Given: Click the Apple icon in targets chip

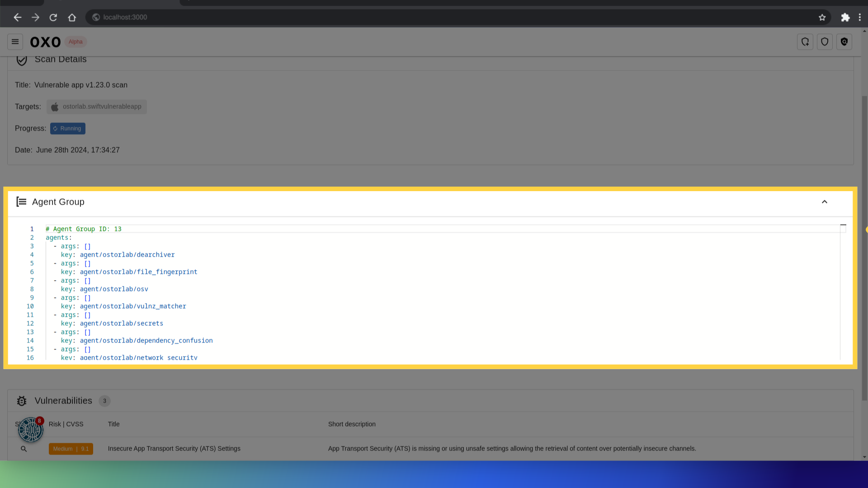Looking at the screenshot, I should [x=55, y=107].
